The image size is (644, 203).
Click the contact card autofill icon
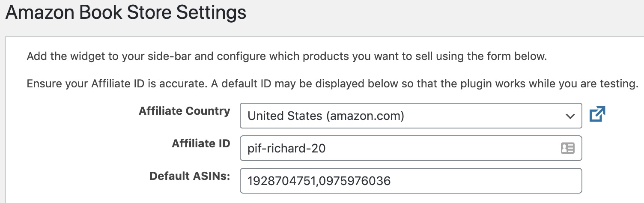[x=567, y=149]
